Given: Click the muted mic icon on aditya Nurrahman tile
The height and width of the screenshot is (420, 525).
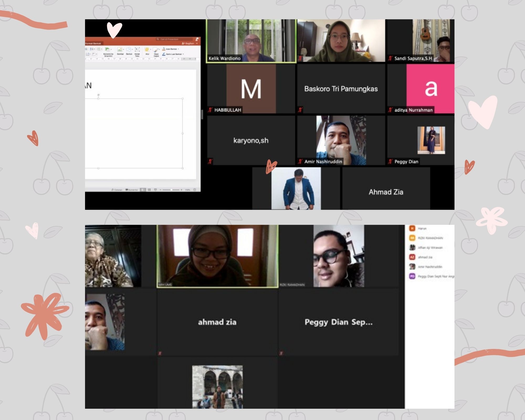Looking at the screenshot, I should click(x=390, y=110).
